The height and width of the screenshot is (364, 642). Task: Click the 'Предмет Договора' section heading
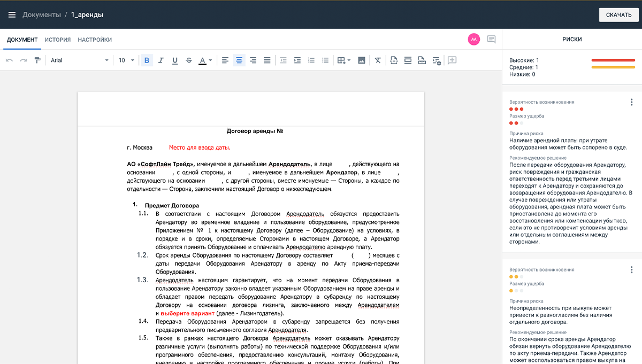[172, 205]
